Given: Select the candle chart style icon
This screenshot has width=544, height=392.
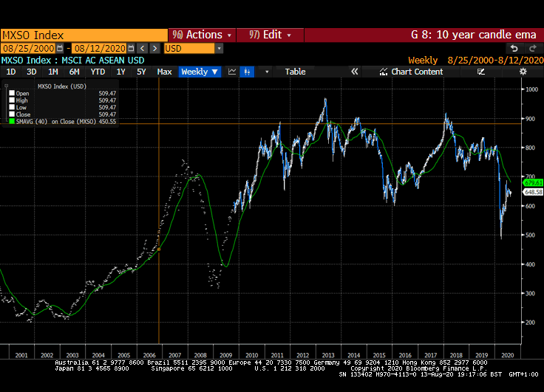Looking at the screenshot, I should [x=248, y=72].
